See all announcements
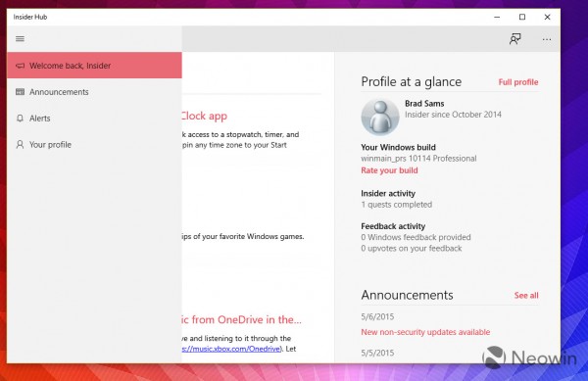 526,295
